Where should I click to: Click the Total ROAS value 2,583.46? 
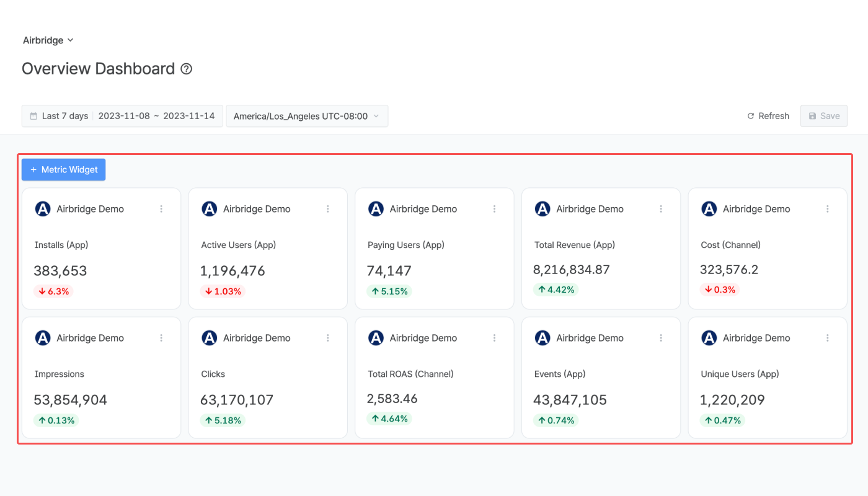click(x=392, y=399)
